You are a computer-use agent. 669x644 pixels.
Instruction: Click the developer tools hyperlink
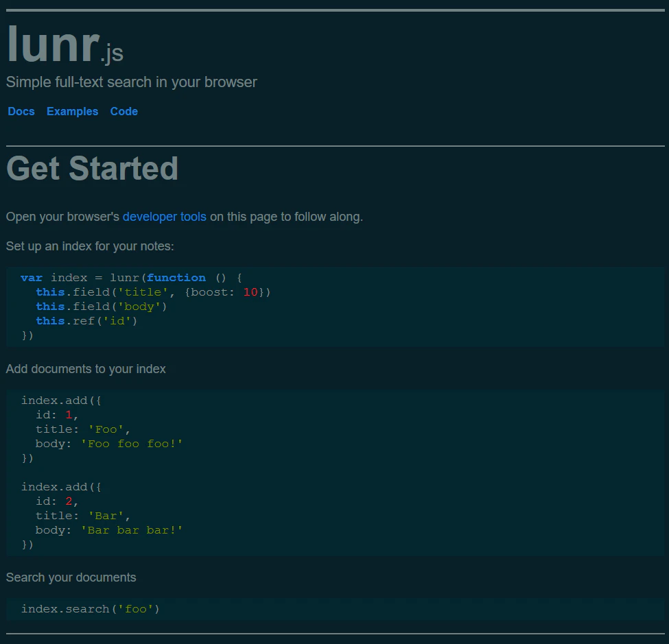coord(164,217)
